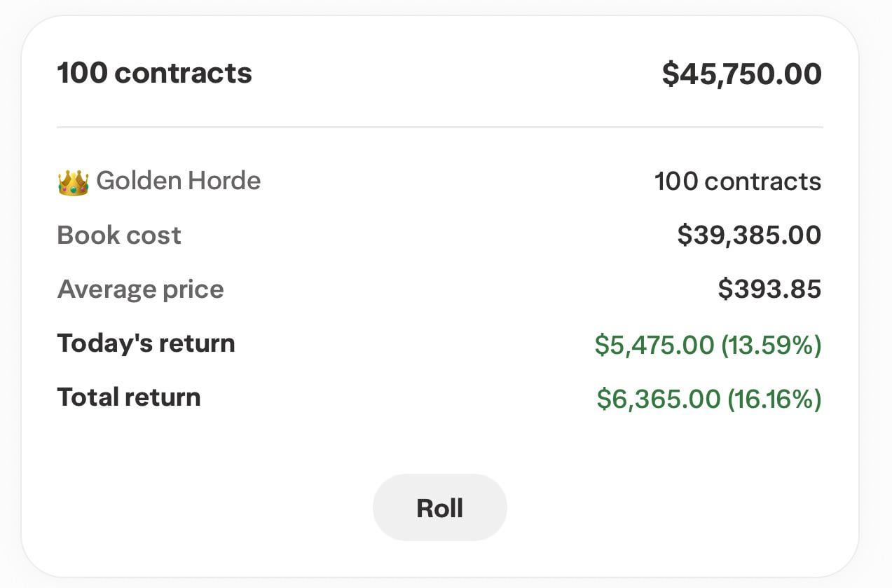Click the bold '100 contracts' header title
Screen dimensions: 892x588
pyautogui.click(x=154, y=73)
